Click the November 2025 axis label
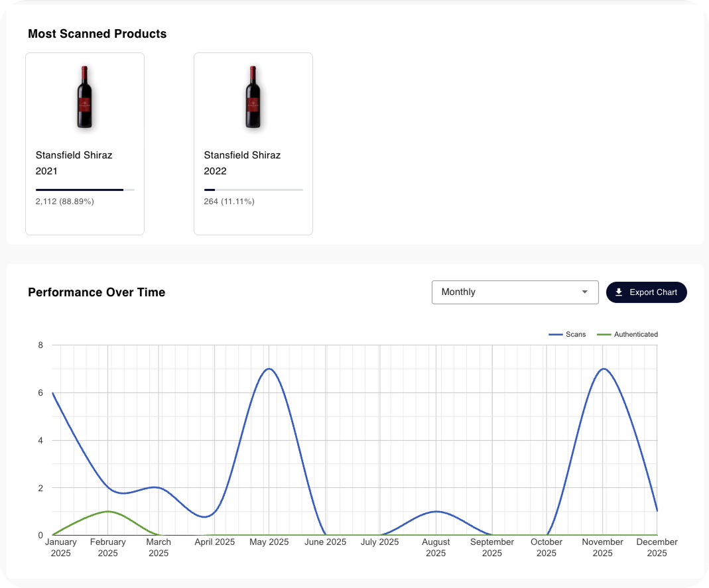This screenshot has width=709, height=588. [602, 548]
